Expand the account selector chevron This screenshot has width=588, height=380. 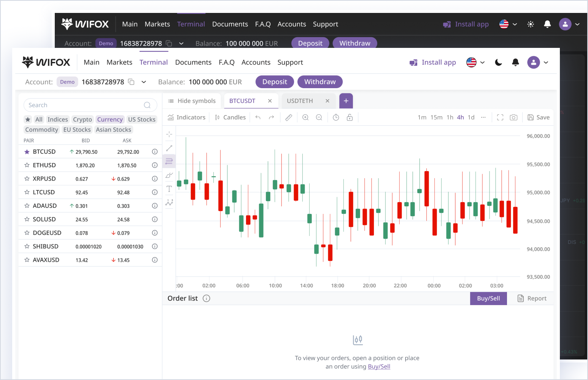click(x=144, y=82)
